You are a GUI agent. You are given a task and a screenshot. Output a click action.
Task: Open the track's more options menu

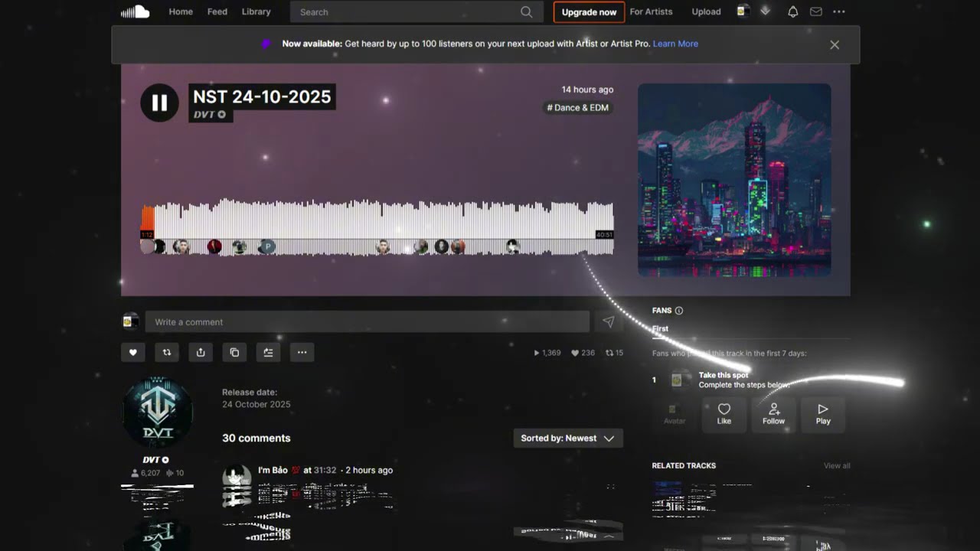(x=302, y=352)
